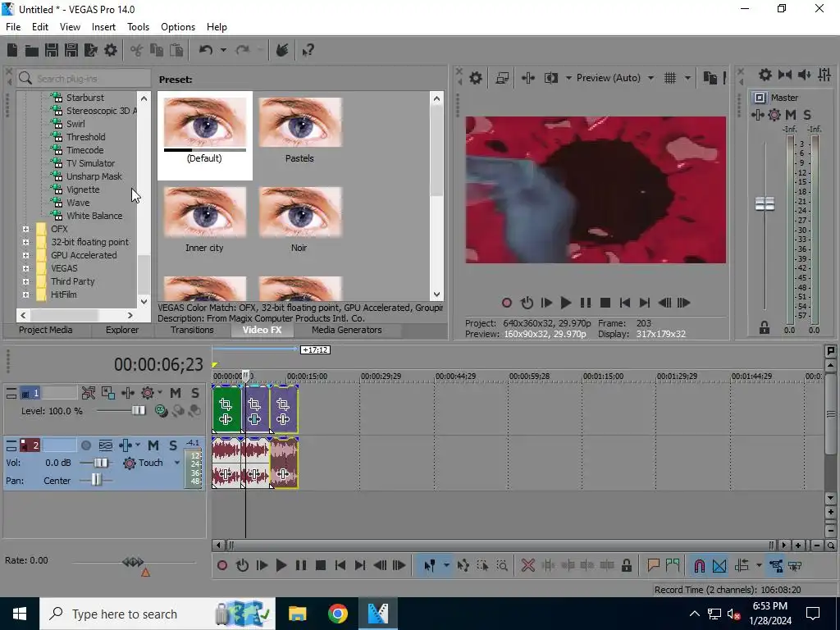The width and height of the screenshot is (840, 630).
Task: Show overlays grid in preview window
Action: tap(669, 78)
